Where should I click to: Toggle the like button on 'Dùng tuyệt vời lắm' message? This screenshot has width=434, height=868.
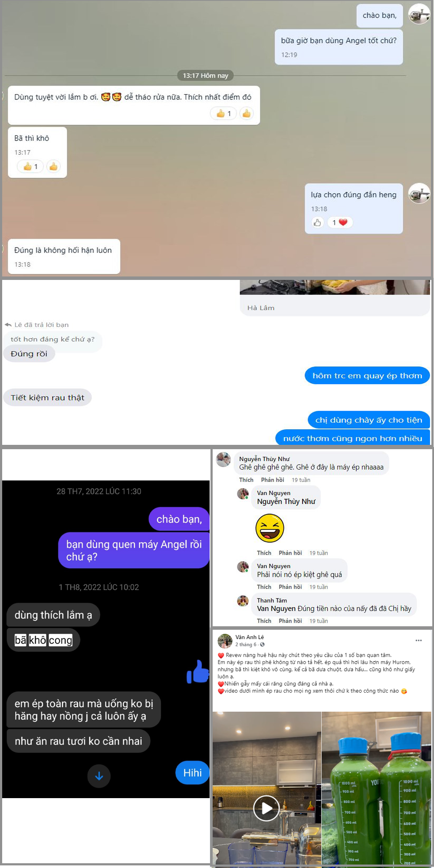pyautogui.click(x=247, y=113)
